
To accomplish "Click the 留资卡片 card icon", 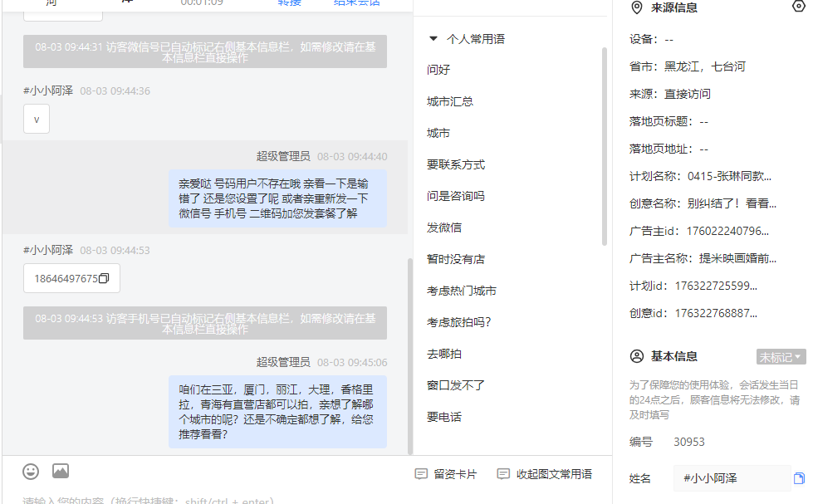I will coord(421,474).
